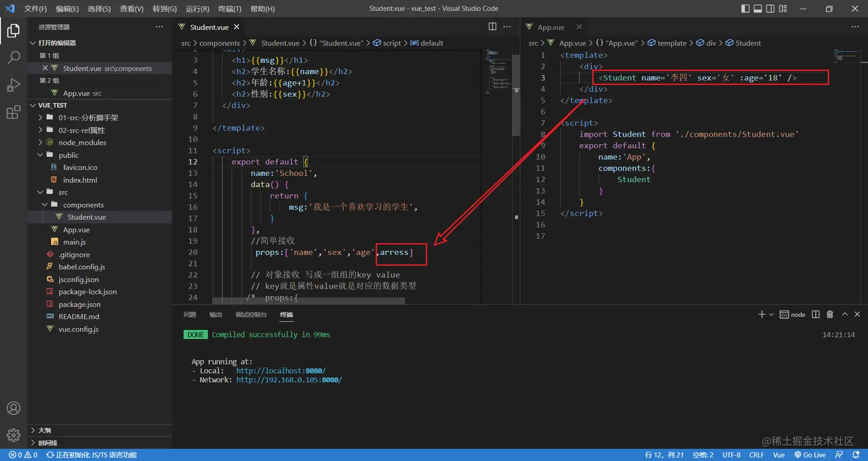This screenshot has height=461, width=868.
Task: Toggle secondary sidebar layout icon in title bar
Action: pos(770,9)
